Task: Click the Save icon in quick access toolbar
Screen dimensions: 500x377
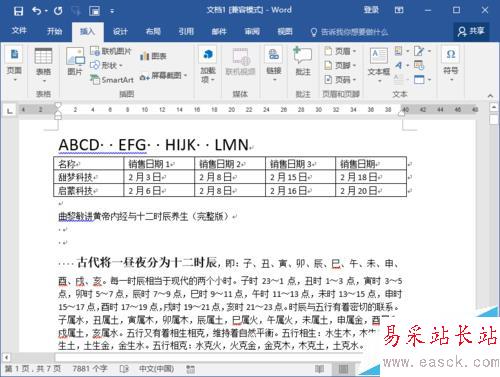Action: (18, 11)
